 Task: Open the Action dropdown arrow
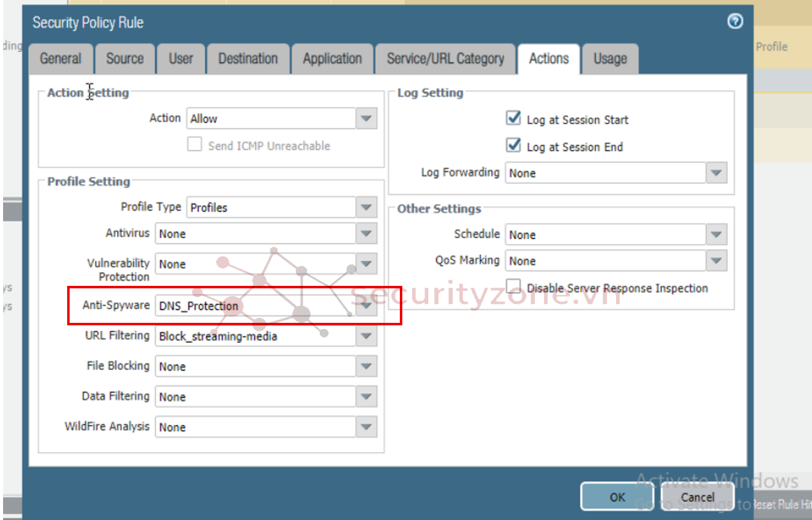point(367,118)
